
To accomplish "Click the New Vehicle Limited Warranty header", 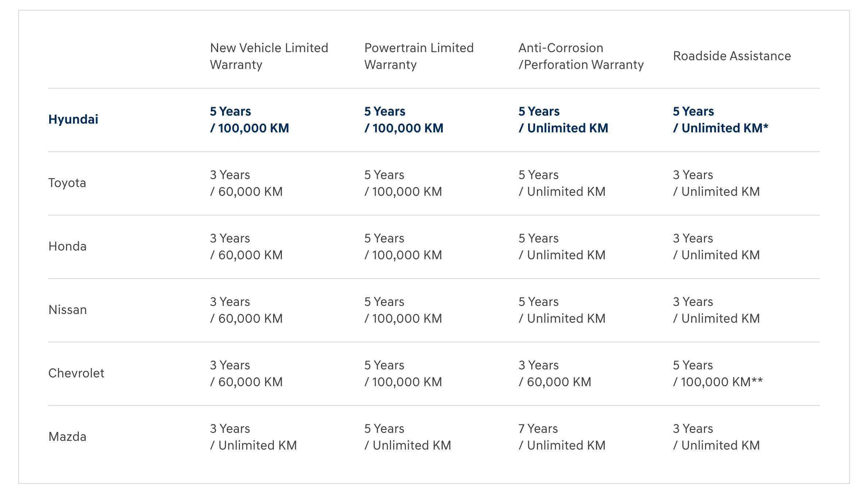I will click(269, 56).
